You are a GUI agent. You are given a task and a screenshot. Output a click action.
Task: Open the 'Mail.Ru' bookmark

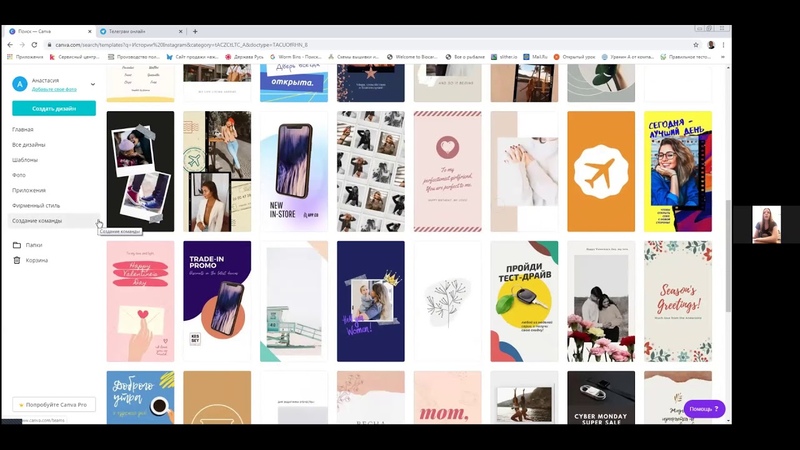pyautogui.click(x=535, y=57)
